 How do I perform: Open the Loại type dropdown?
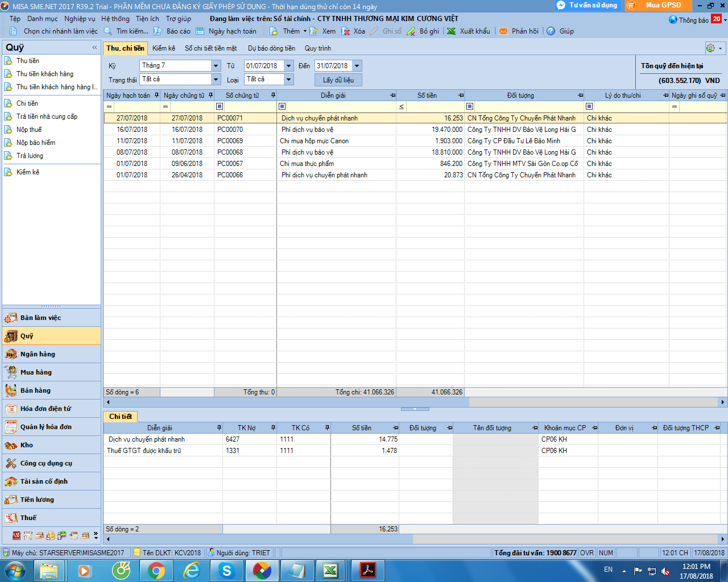288,80
